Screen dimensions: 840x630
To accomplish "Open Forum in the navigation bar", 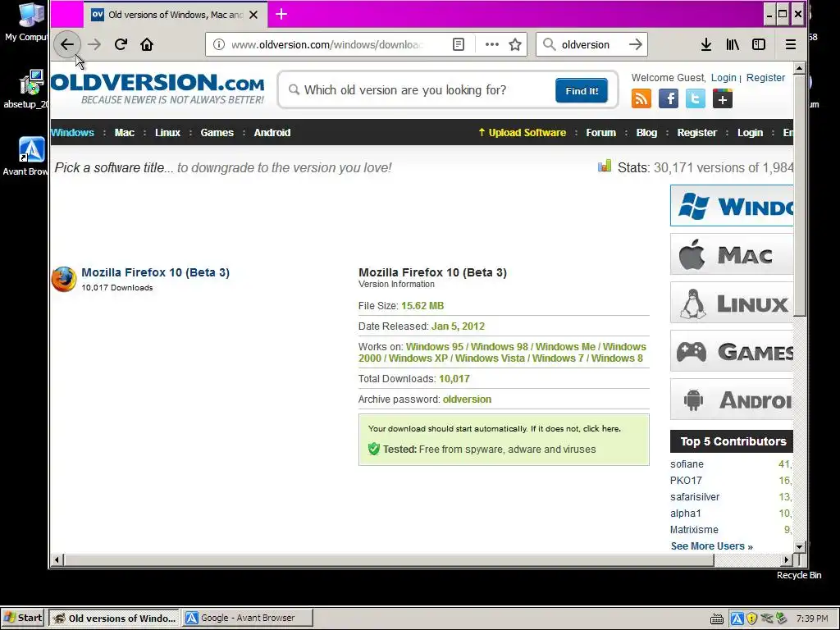I will [600, 133].
